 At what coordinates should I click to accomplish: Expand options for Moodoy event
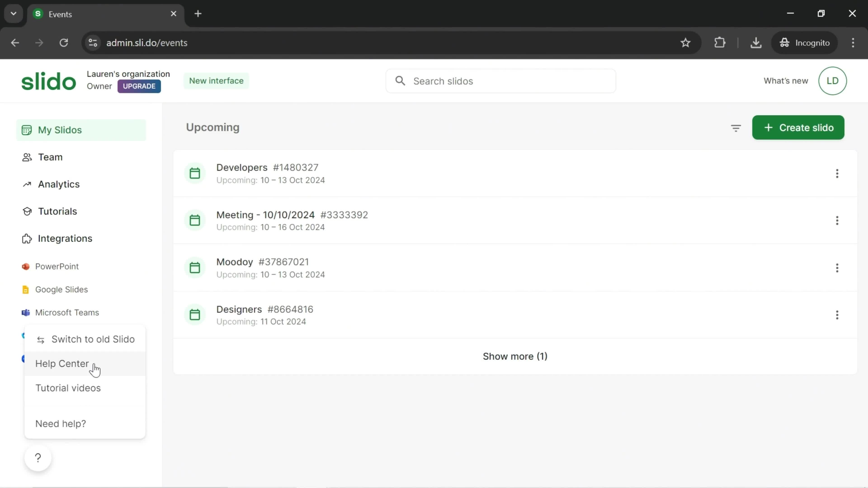coord(837,267)
